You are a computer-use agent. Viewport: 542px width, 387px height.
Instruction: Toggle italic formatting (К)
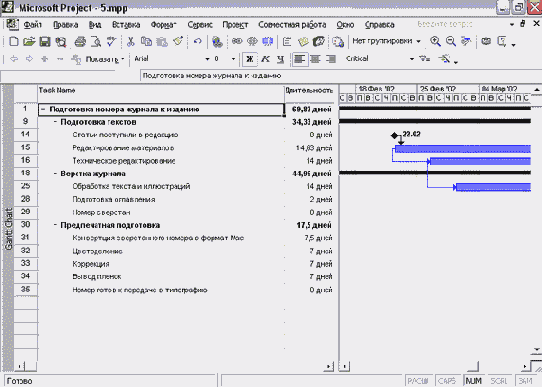click(x=265, y=59)
